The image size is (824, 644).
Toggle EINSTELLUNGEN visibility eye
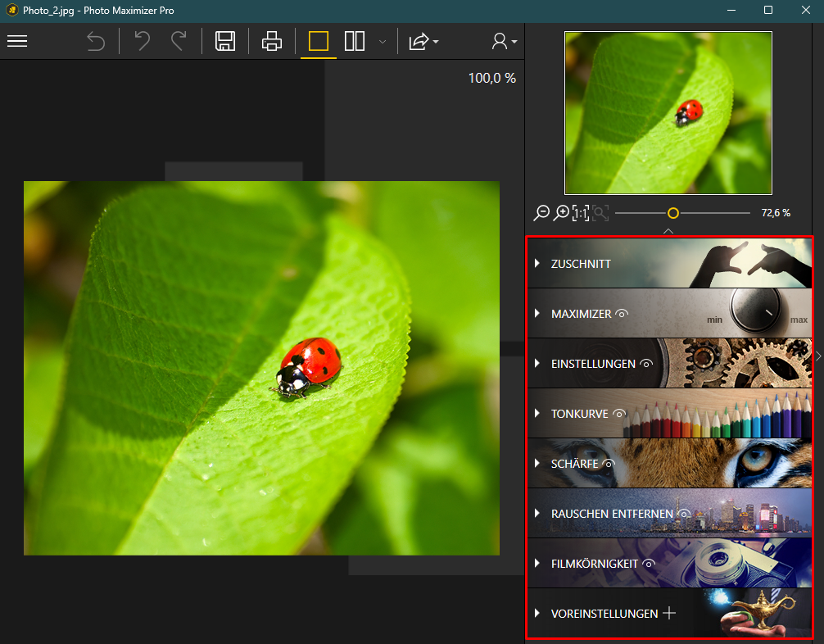point(646,364)
